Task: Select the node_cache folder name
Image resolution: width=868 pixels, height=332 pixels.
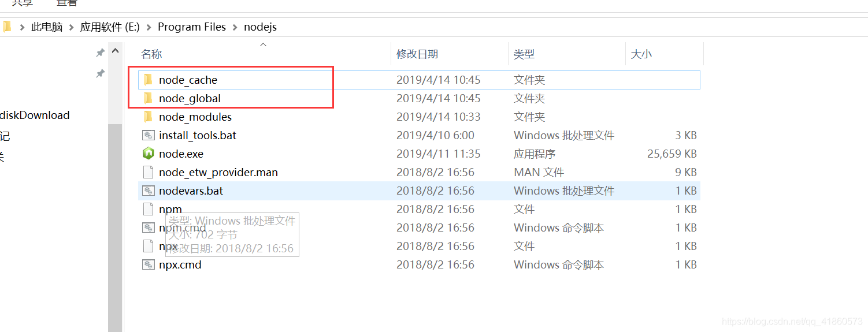Action: tap(188, 80)
